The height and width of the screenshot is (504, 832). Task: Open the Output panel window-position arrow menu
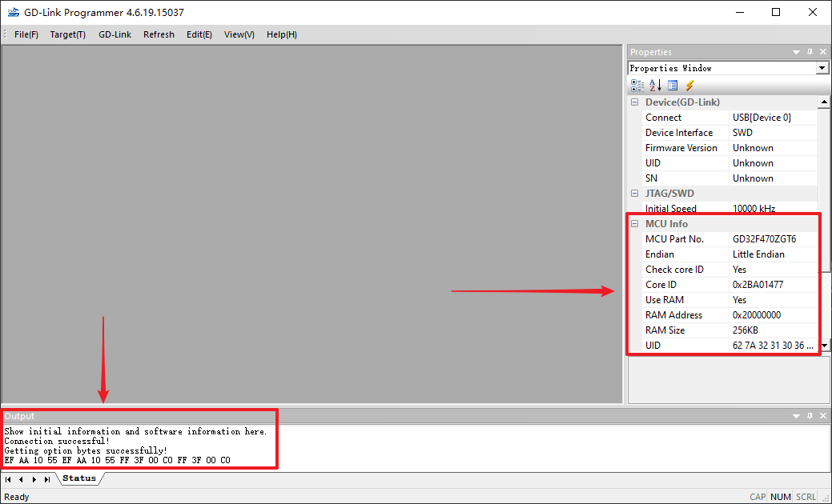tap(796, 416)
